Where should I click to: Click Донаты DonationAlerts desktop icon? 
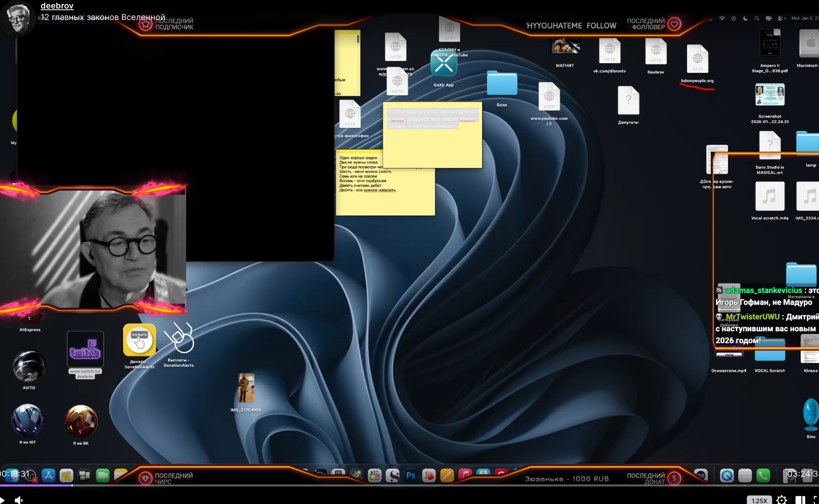tap(139, 341)
